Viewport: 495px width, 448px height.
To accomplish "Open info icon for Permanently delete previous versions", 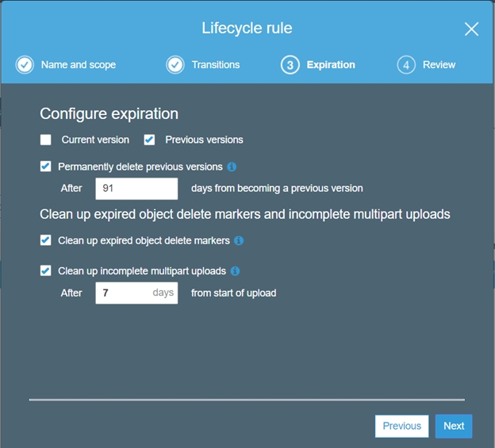I will coord(232,167).
